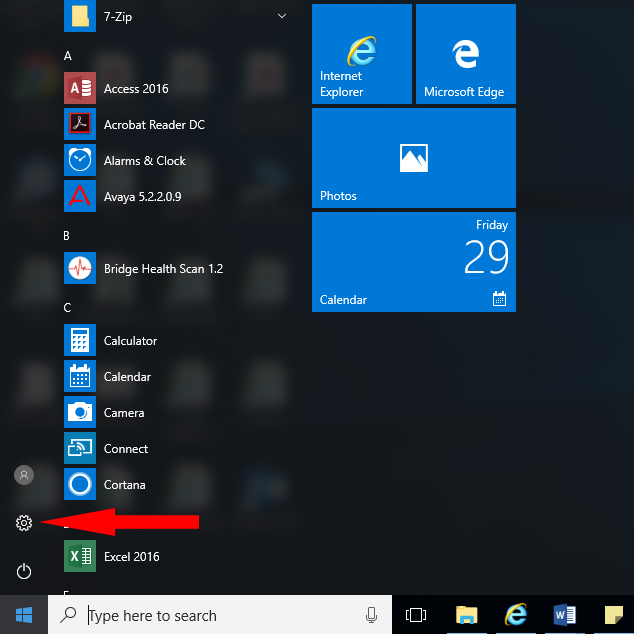Open the Calculator app
This screenshot has height=634, width=634.
(130, 341)
